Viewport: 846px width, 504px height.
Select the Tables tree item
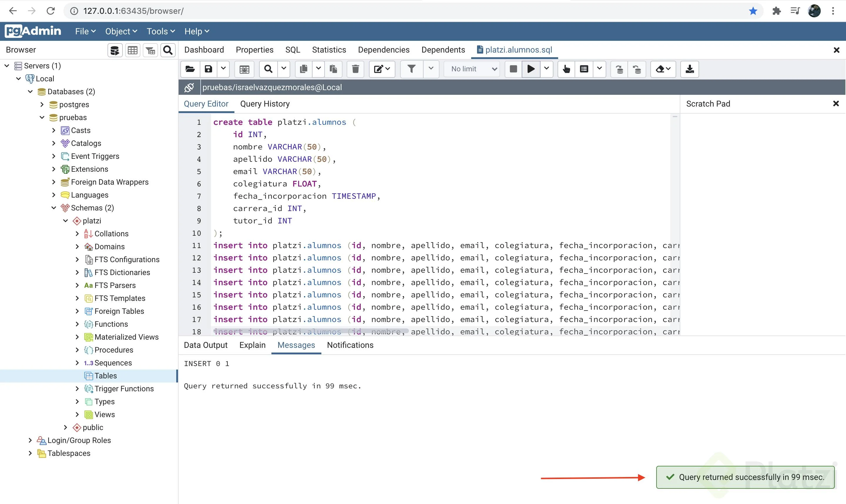[105, 376]
